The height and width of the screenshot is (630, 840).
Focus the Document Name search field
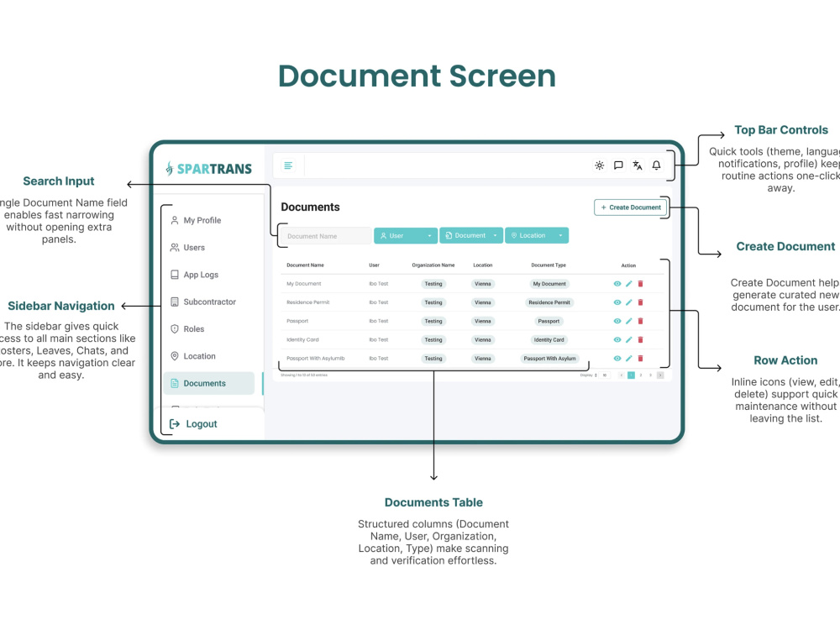(x=326, y=236)
